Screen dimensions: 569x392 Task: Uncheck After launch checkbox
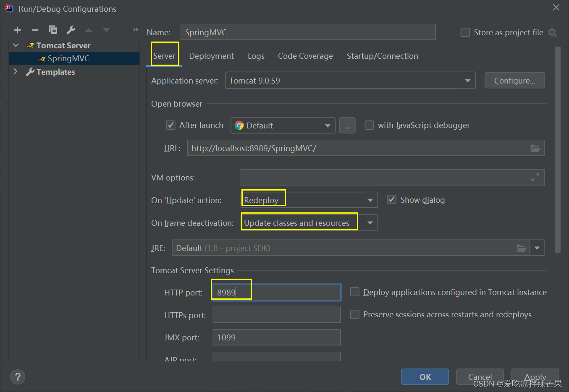(170, 125)
